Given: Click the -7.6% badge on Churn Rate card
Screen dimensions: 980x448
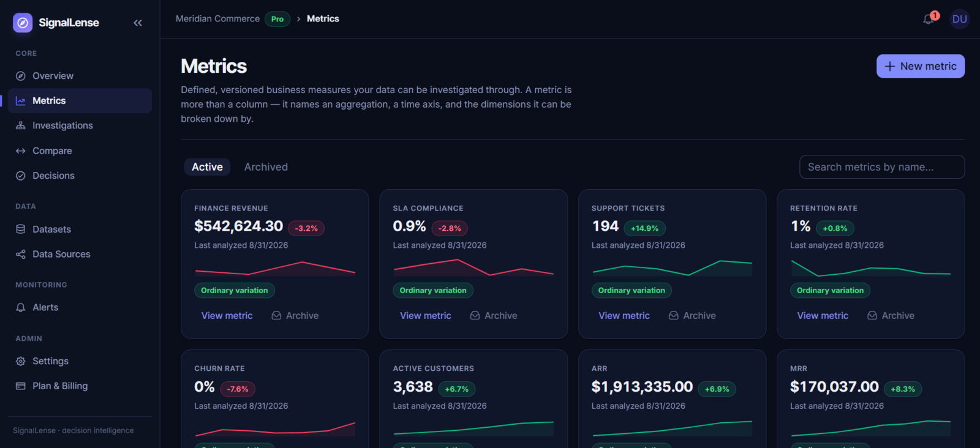Looking at the screenshot, I should 238,389.
